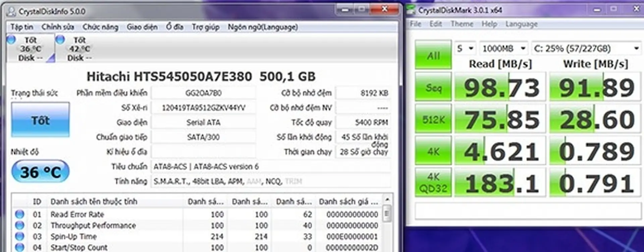Screen dimensions: 644x252
Task: Click the blue Tốt health status button
Action: (40, 120)
